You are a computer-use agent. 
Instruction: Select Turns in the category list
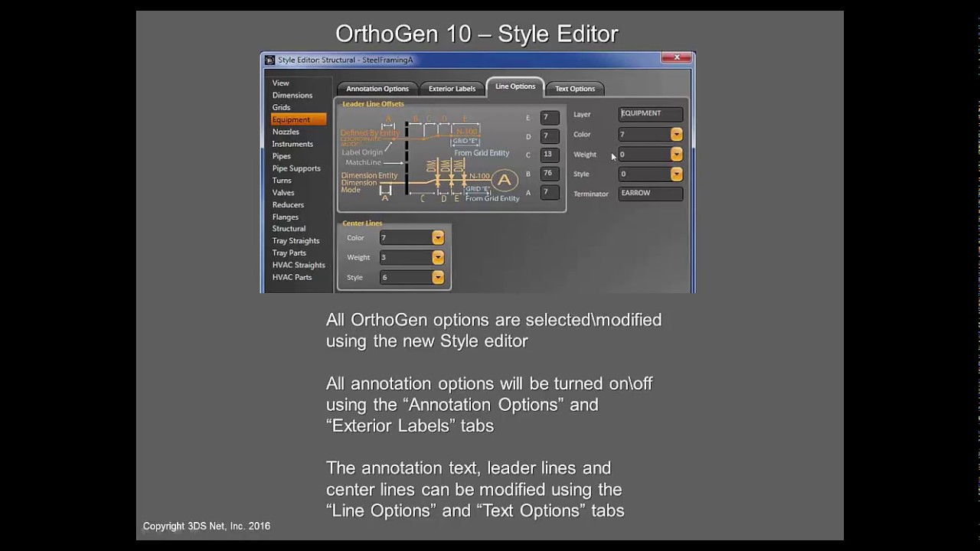282,181
